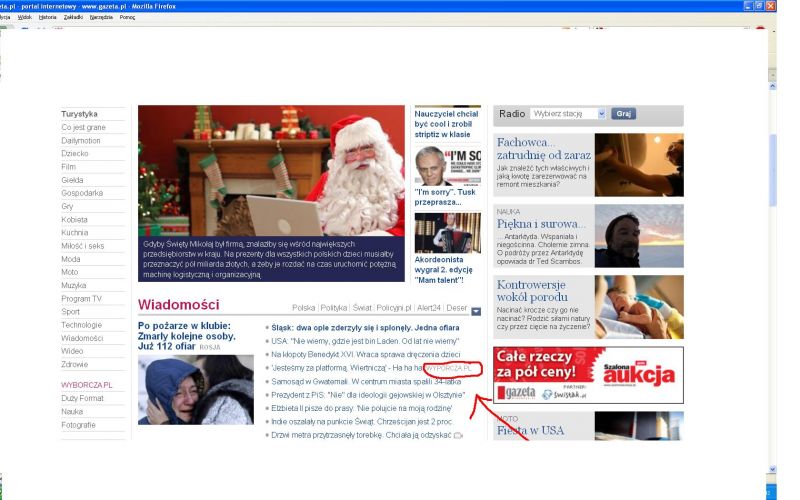Screen dimensions: 800x500
Task: Open the Moto sidebar link
Action: (69, 272)
